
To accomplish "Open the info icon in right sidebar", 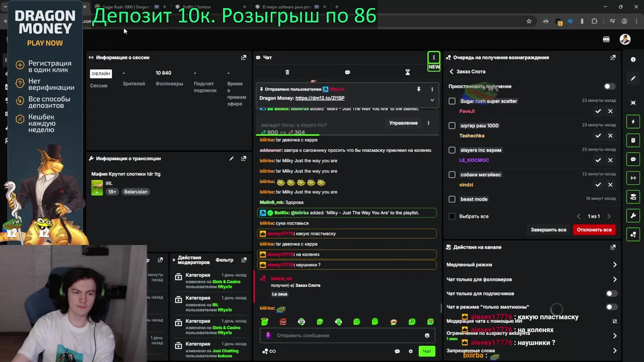I will click(633, 59).
